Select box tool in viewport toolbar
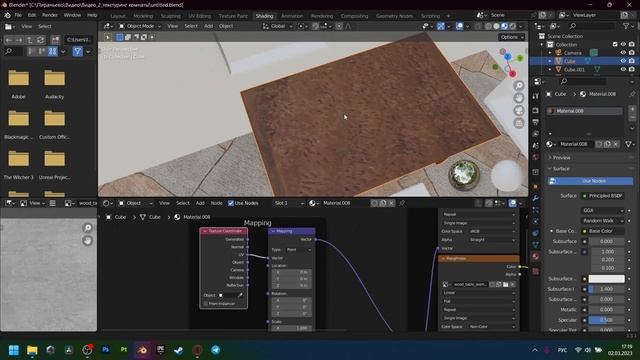This screenshot has width=640, height=360. tap(120, 37)
